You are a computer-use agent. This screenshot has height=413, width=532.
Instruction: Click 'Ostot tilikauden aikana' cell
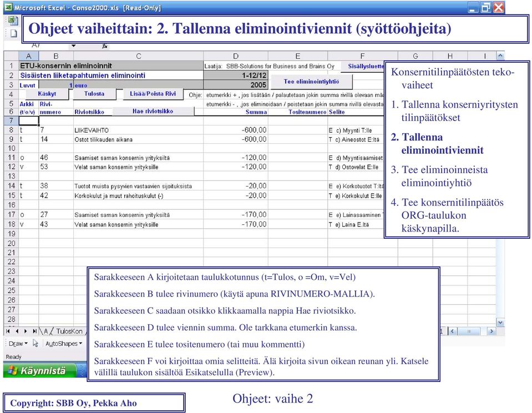[x=139, y=139]
